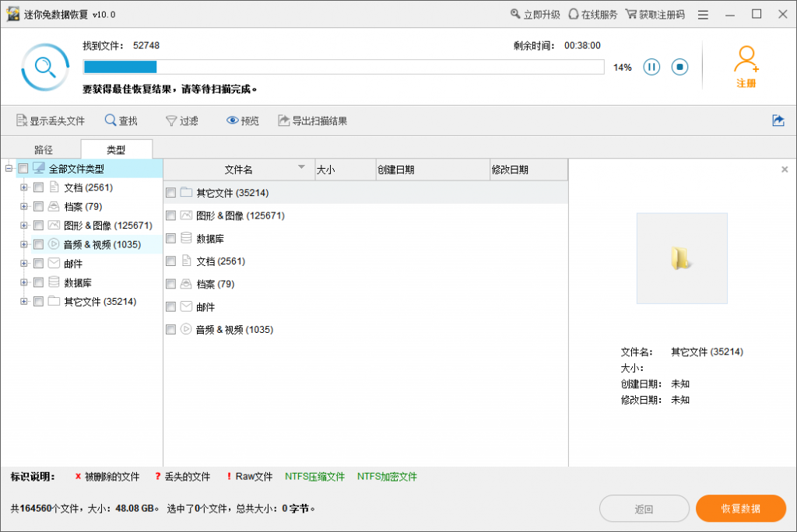
Task: Check the 全部文件类型 tree checkbox
Action: [x=23, y=169]
